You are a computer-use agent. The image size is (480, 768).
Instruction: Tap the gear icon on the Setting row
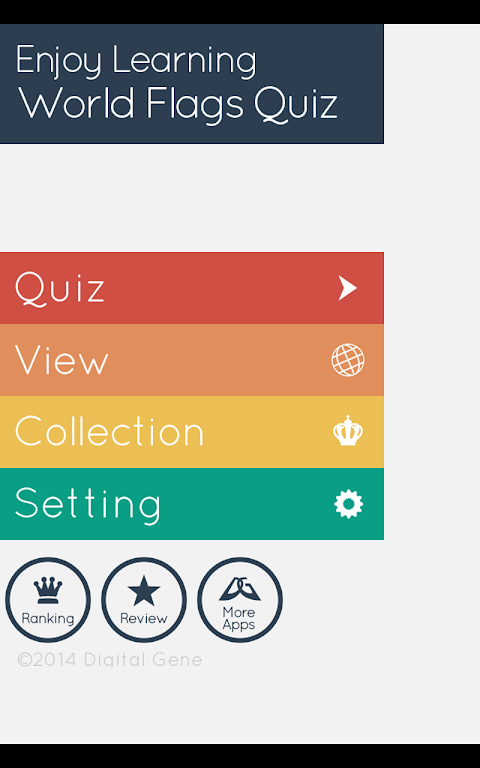point(348,504)
